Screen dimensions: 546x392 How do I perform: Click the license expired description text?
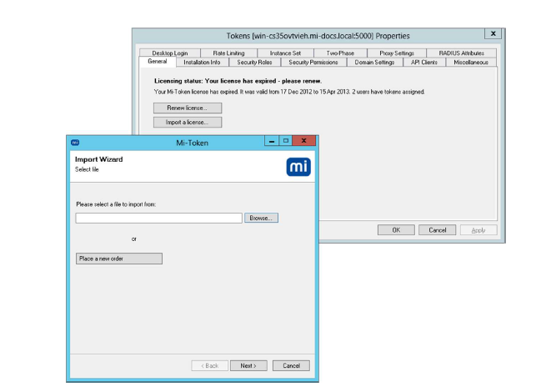pos(289,92)
